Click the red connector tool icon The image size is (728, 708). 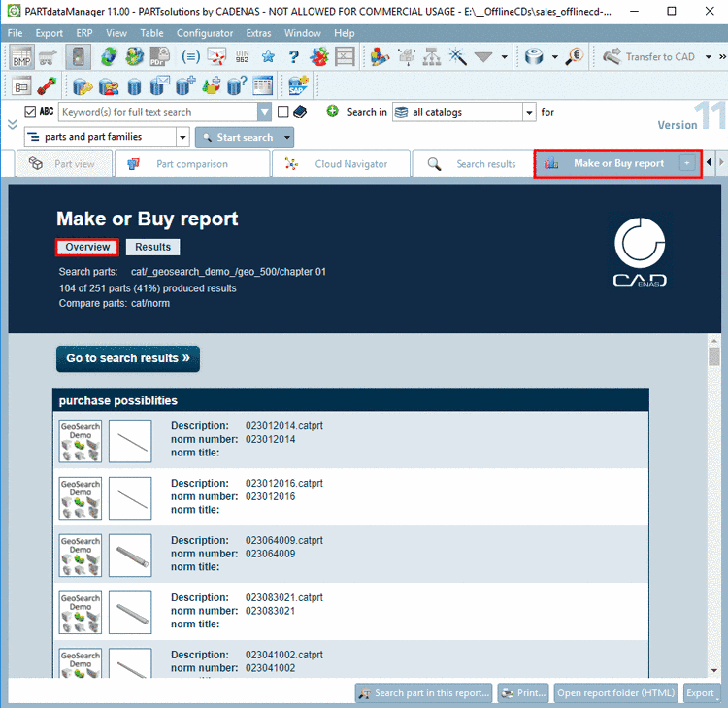47,86
